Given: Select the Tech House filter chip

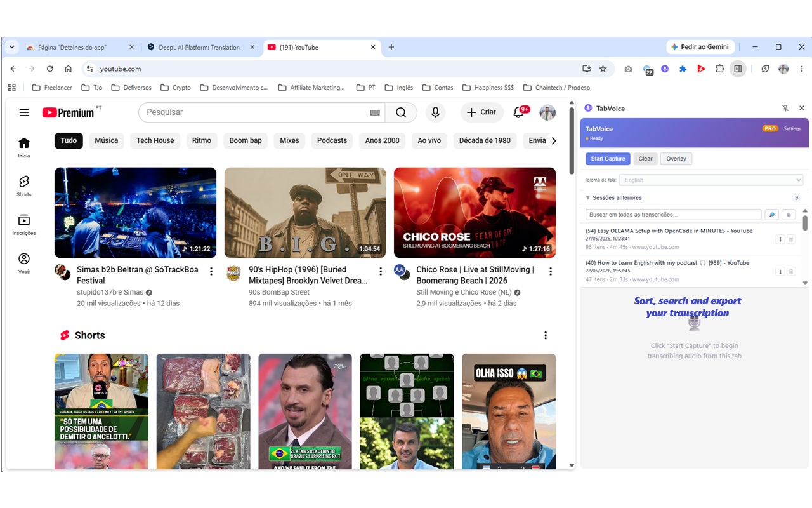Looking at the screenshot, I should tap(155, 140).
